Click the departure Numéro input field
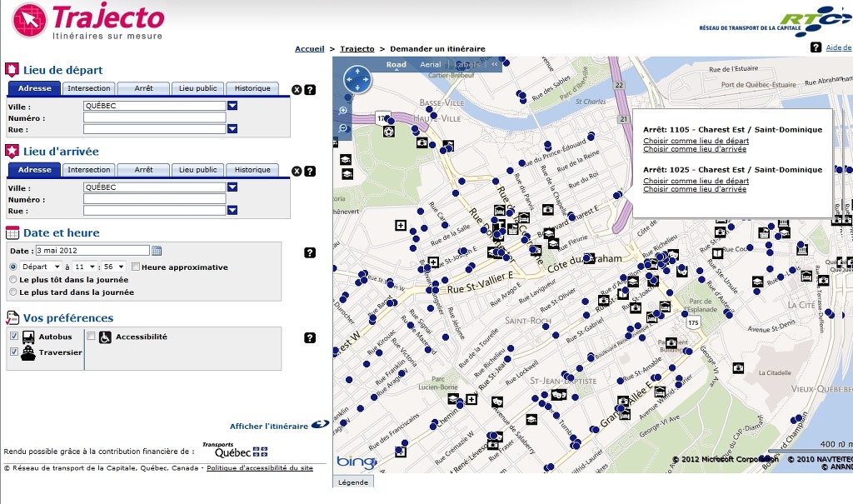Screen dimensions: 853x504 click(154, 118)
